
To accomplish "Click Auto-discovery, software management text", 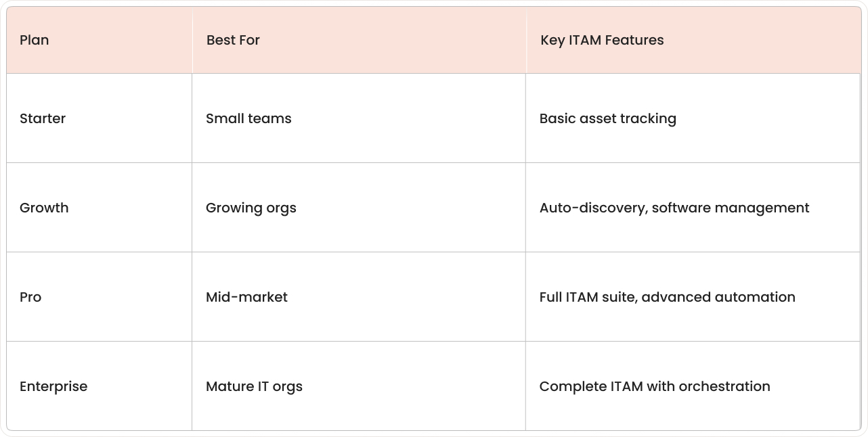I will point(674,208).
